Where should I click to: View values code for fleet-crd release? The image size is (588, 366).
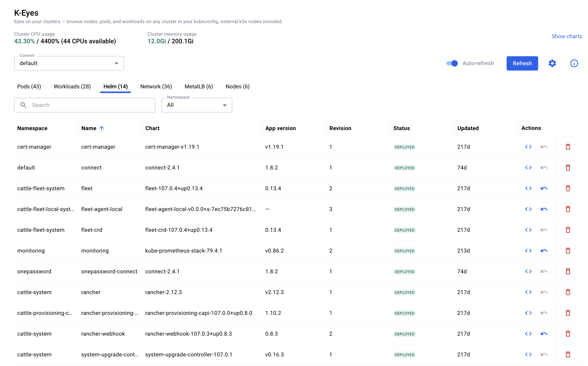tap(528, 230)
